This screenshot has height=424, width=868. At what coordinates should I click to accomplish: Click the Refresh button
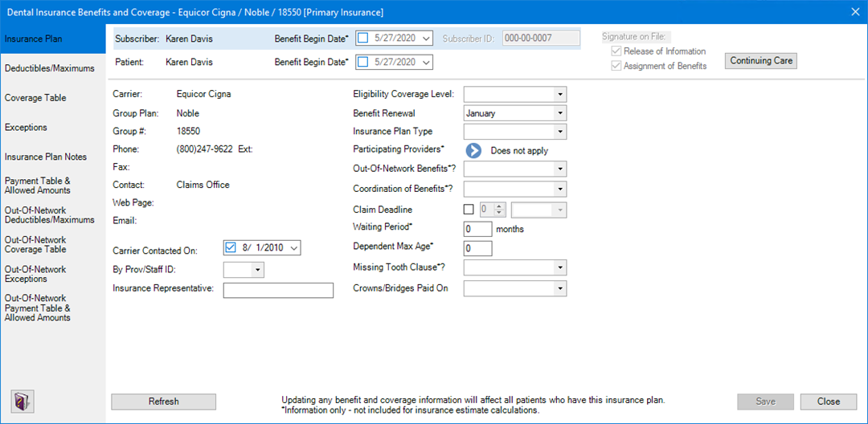click(x=163, y=402)
